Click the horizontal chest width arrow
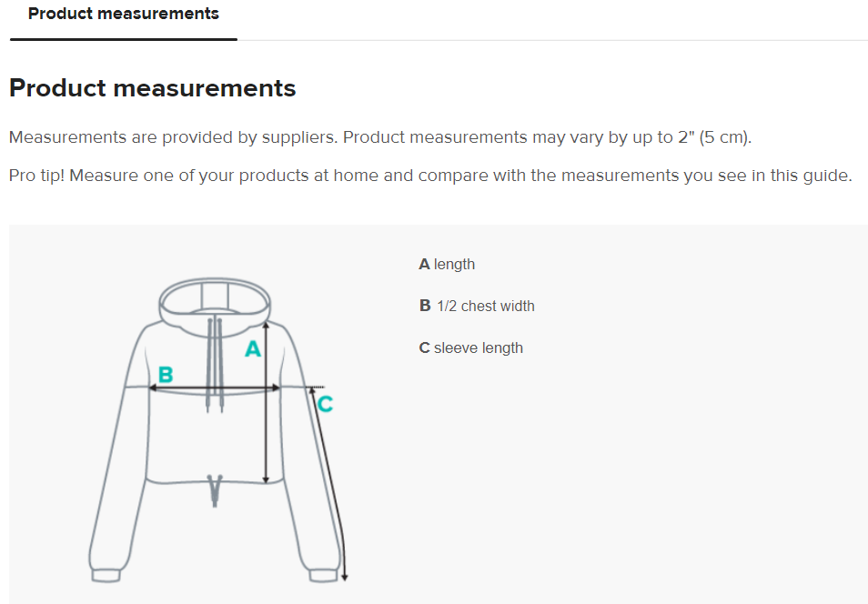The image size is (868, 604). pyautogui.click(x=215, y=388)
